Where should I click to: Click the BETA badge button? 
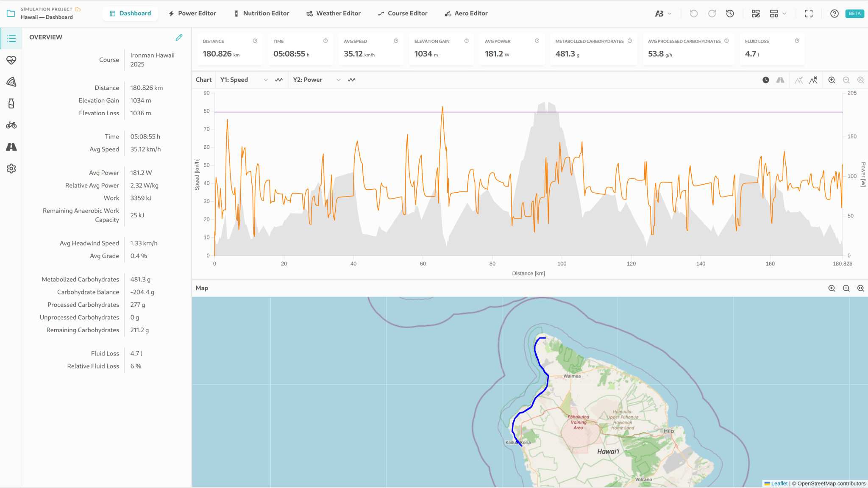coord(854,14)
